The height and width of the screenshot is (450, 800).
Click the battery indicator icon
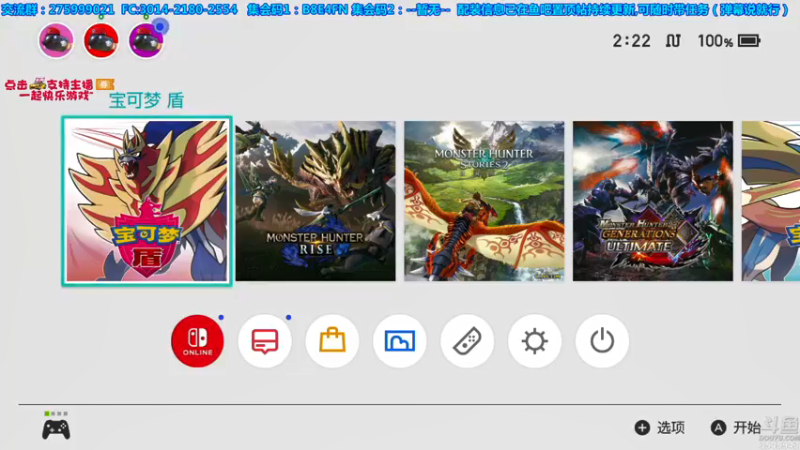click(x=749, y=41)
